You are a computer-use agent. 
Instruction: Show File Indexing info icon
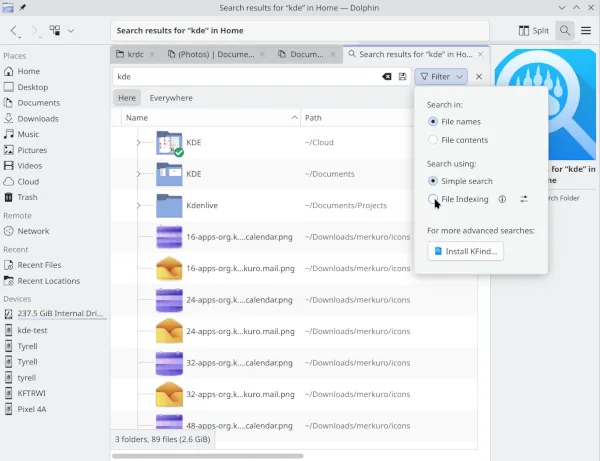point(502,199)
